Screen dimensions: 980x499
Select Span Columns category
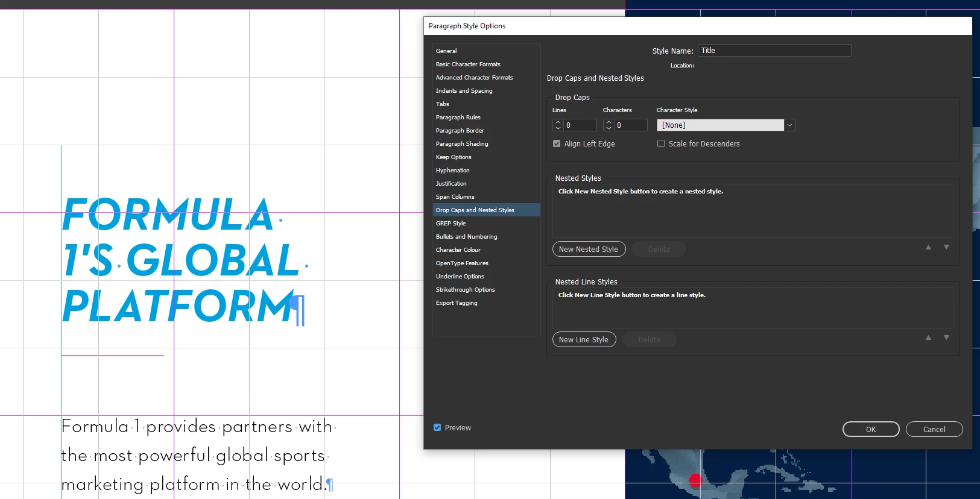pyautogui.click(x=486, y=197)
